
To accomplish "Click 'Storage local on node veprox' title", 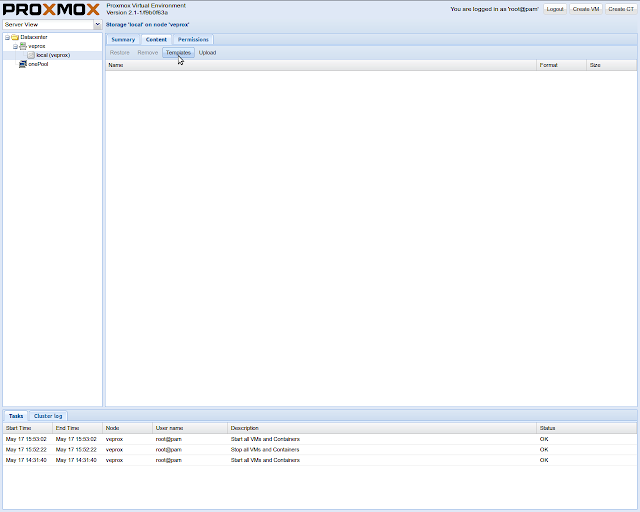I will 147,25.
